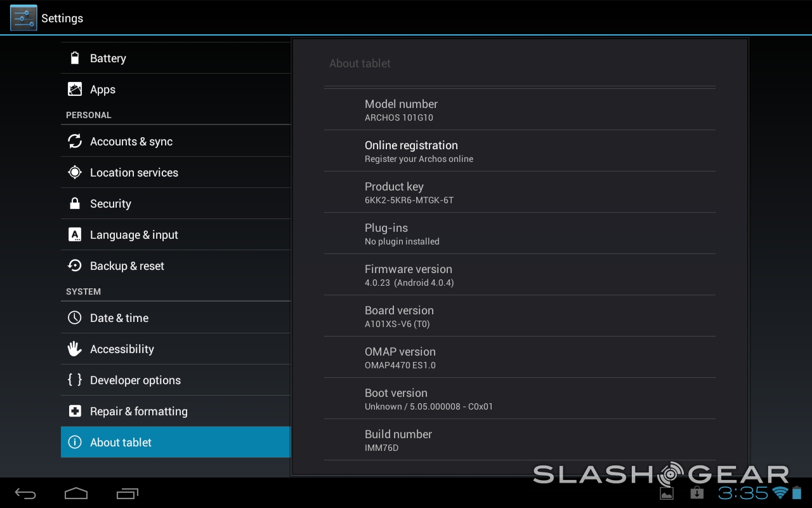Tap the Developer options braces icon

[x=75, y=380]
